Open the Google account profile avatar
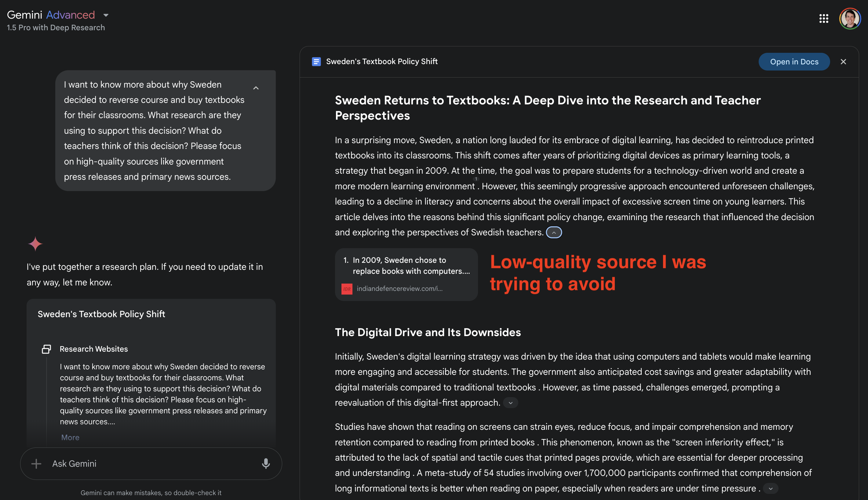The image size is (868, 500). 850,18
